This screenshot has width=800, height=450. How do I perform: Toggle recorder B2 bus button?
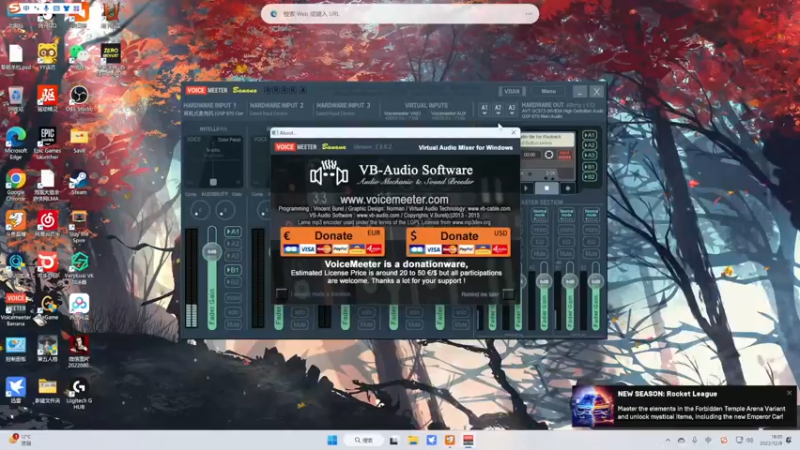click(589, 177)
